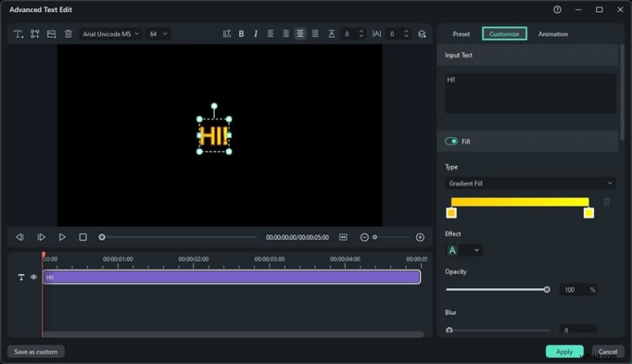
Task: Open the Gradient Fill type dropdown
Action: pos(530,183)
